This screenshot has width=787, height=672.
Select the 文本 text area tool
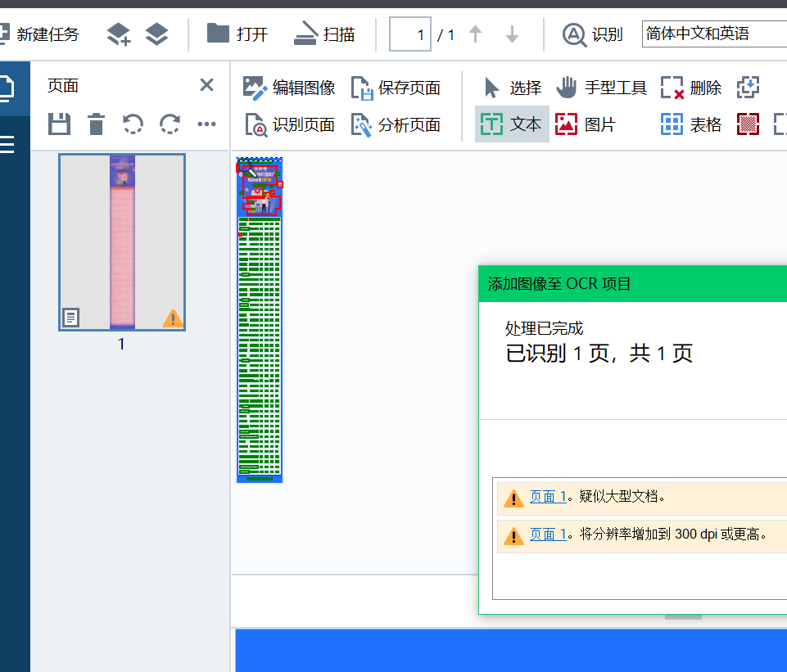point(512,124)
